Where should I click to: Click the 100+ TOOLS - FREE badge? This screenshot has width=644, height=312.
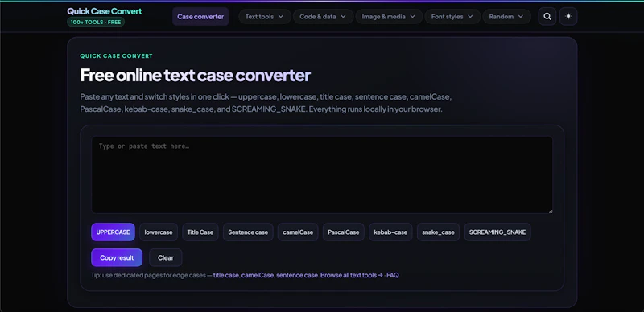pyautogui.click(x=96, y=23)
